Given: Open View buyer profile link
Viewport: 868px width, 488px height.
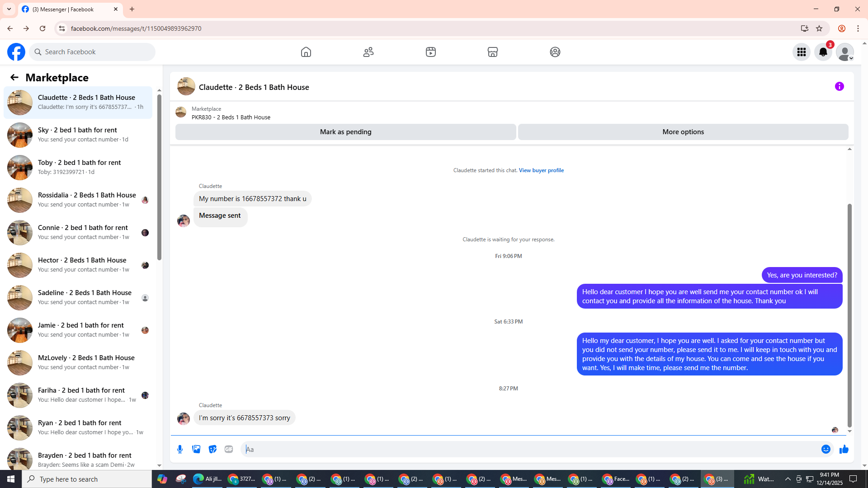Looking at the screenshot, I should tap(541, 170).
